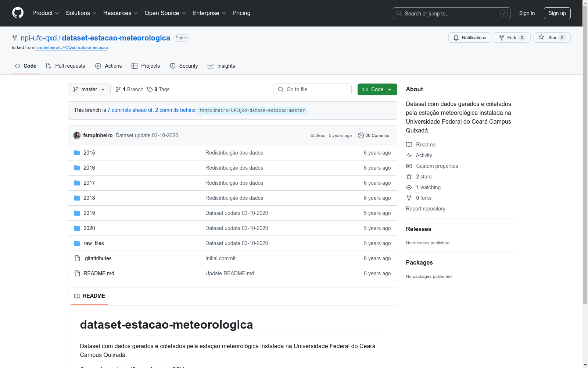This screenshot has width=588, height=368.
Task: Expand the Product menu
Action: [46, 13]
